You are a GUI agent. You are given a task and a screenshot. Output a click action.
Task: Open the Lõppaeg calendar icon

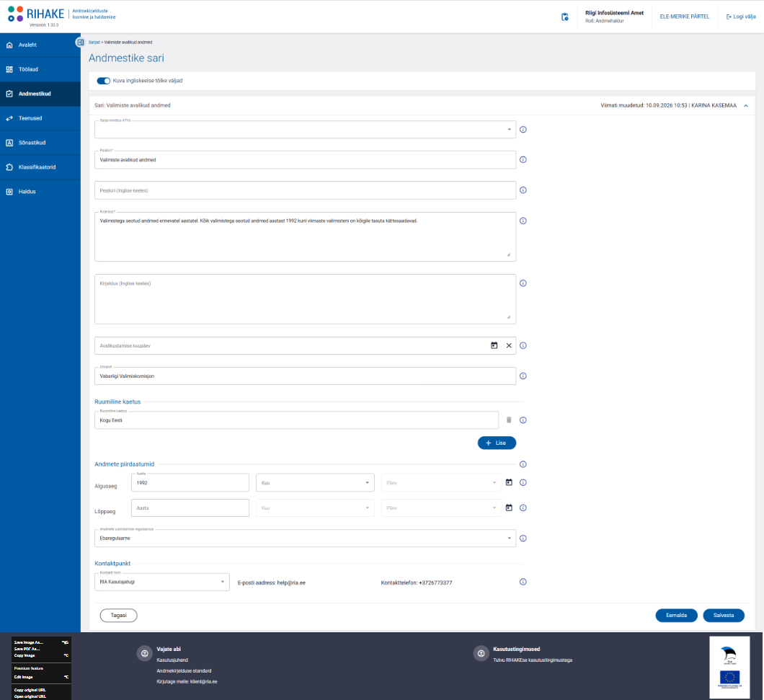tap(509, 508)
